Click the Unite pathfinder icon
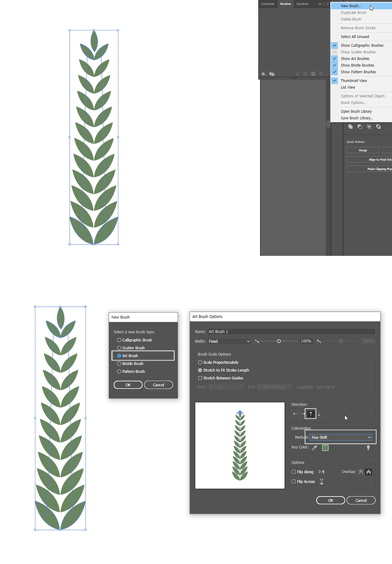The width and height of the screenshot is (392, 564). pos(350,126)
